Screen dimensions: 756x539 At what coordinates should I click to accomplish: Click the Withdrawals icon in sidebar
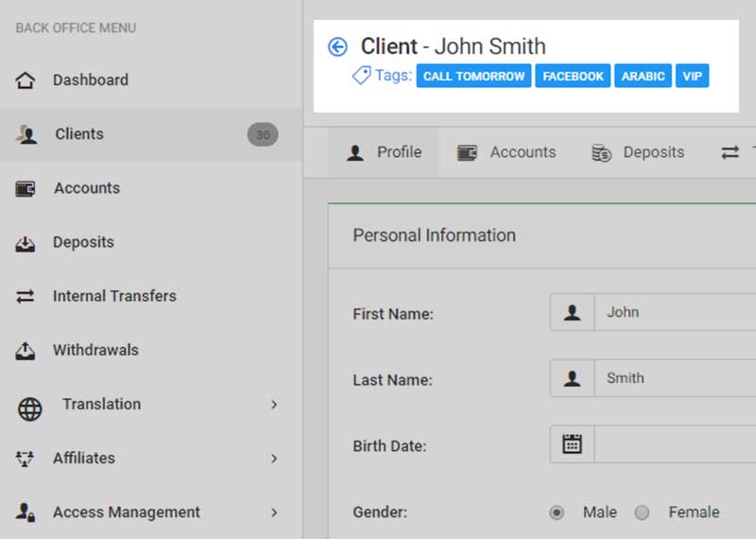click(x=26, y=351)
